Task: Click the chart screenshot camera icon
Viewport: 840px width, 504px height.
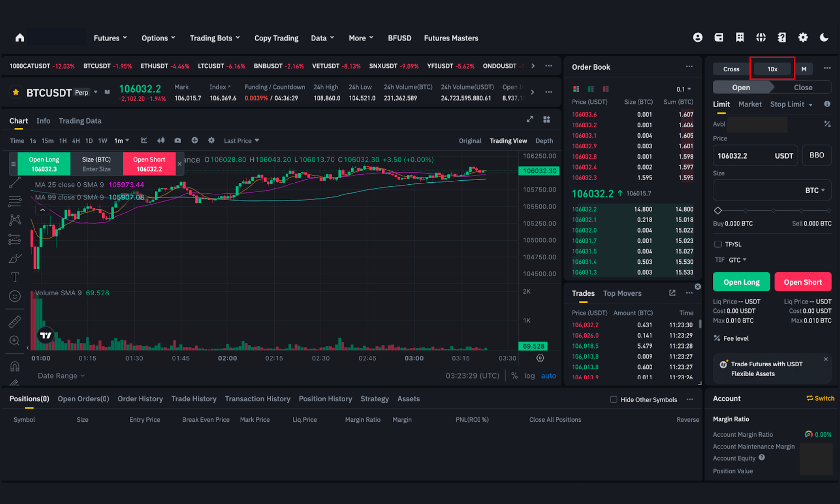Action: (x=178, y=140)
